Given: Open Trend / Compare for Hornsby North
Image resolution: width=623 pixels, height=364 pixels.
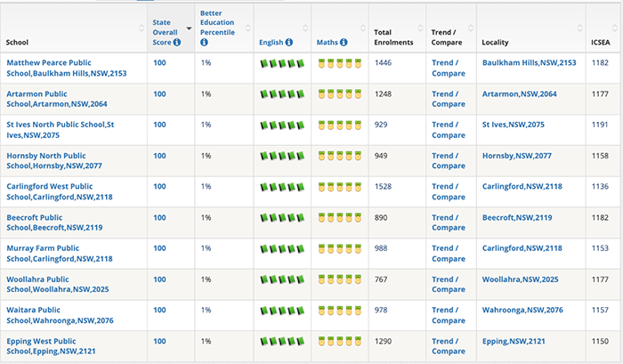Looking at the screenshot, I should [x=449, y=161].
